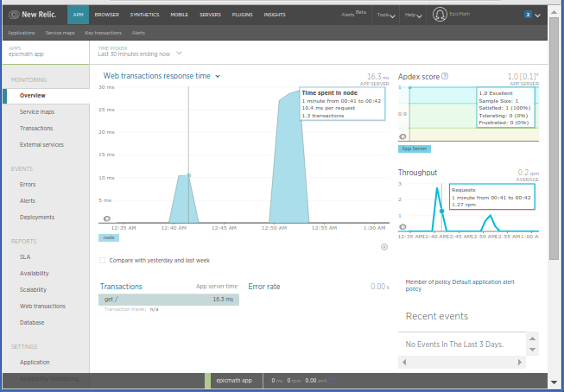564x392 pixels.
Task: Switch to the BROWSER tab
Action: click(x=107, y=15)
